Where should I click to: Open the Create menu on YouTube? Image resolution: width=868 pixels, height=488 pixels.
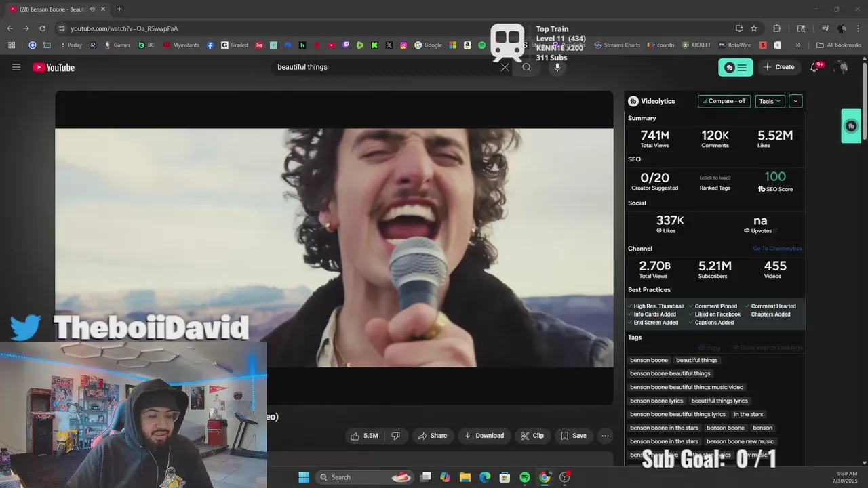(778, 67)
